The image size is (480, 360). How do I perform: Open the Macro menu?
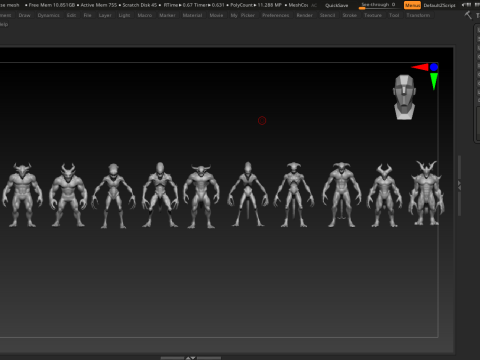click(145, 15)
